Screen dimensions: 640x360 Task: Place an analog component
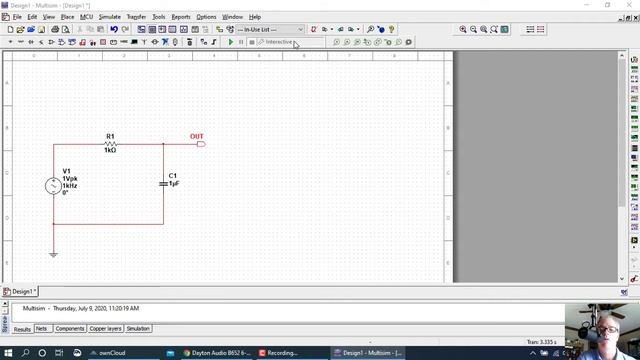[x=51, y=42]
